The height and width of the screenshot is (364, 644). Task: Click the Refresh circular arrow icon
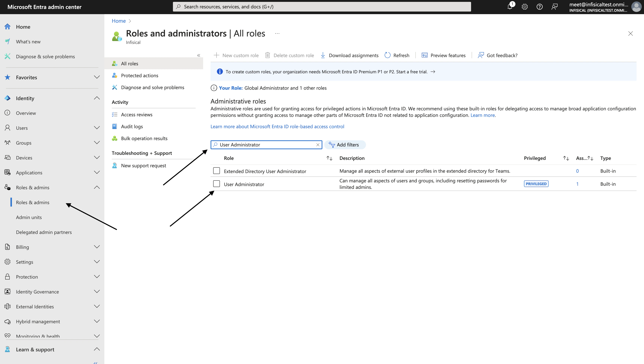(387, 55)
